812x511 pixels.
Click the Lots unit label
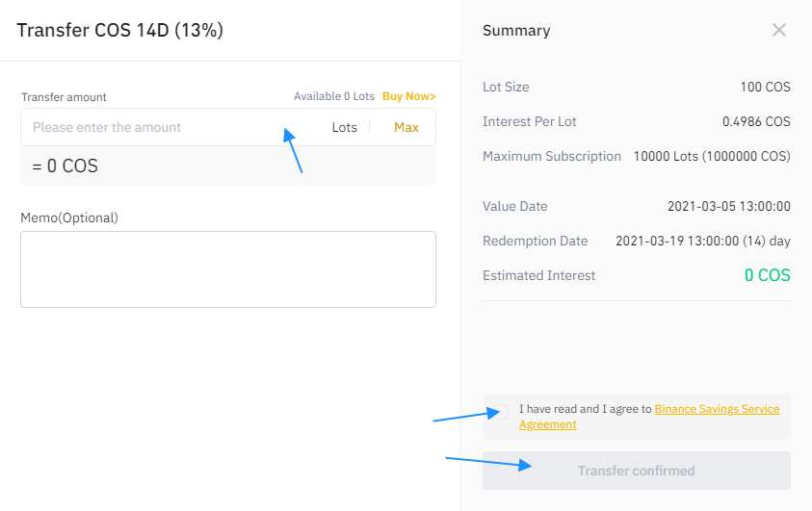point(344,127)
